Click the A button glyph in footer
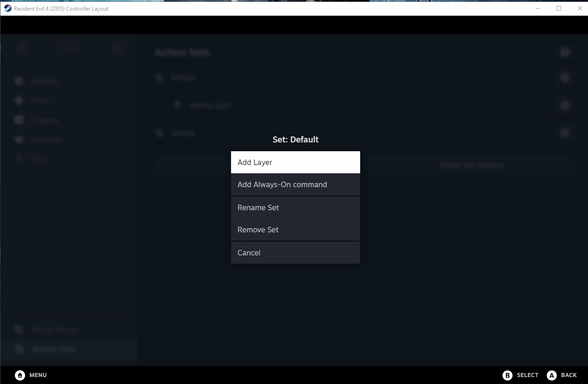This screenshot has height=384, width=588. (552, 375)
